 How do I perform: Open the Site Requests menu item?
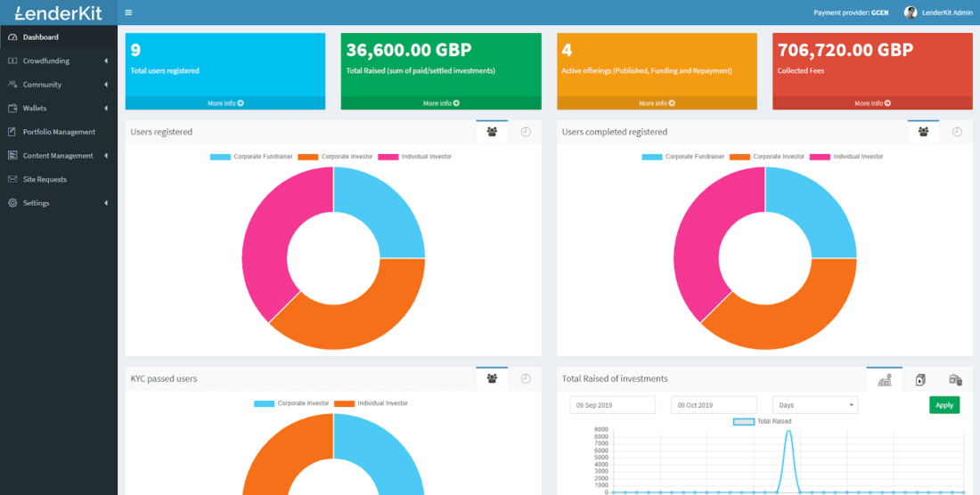tap(59, 179)
